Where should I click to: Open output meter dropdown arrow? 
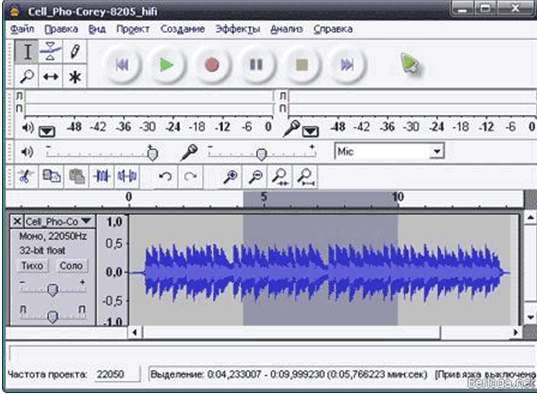point(47,131)
